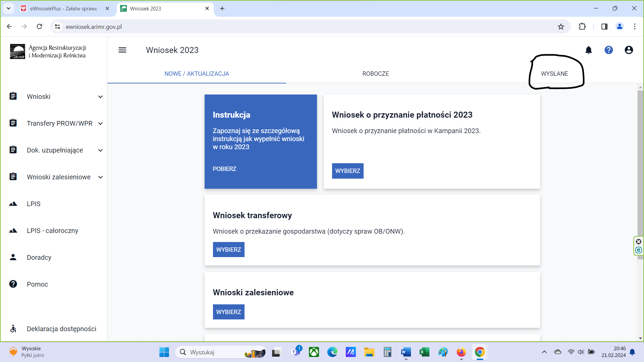Viewport: 644px width, 362px height.
Task: Open the blue help question mark icon
Action: [x=608, y=50]
